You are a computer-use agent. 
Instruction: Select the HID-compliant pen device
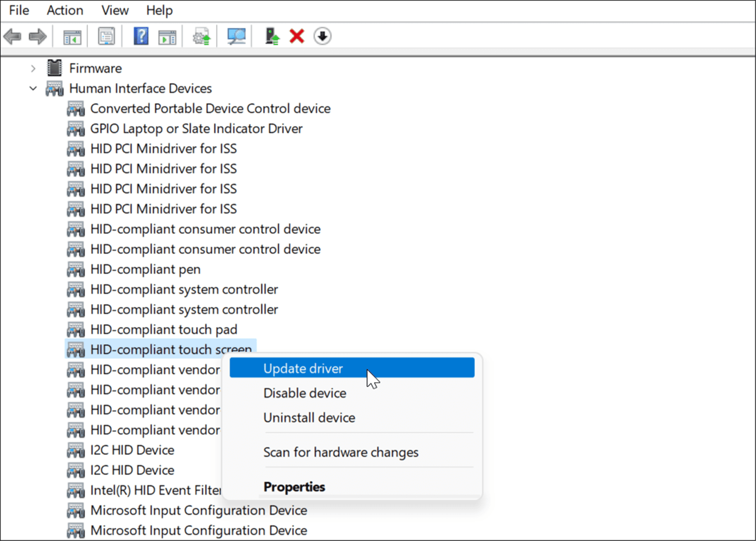(x=145, y=269)
